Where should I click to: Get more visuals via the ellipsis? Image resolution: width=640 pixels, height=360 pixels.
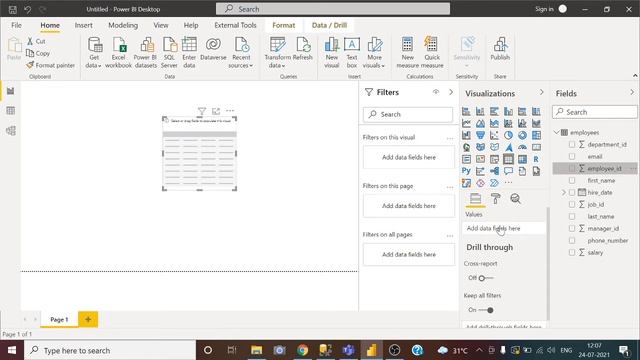tap(508, 183)
